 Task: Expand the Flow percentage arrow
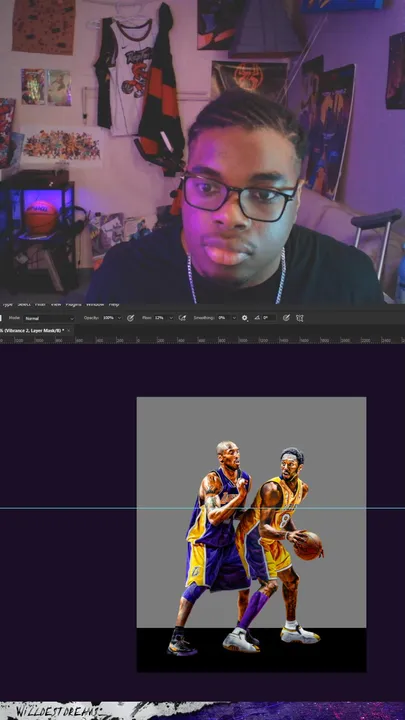(x=171, y=318)
